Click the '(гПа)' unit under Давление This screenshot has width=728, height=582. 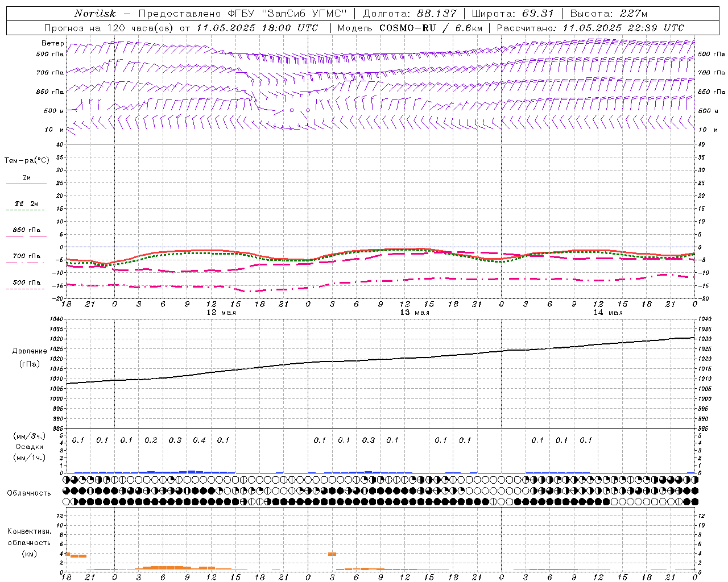click(30, 364)
